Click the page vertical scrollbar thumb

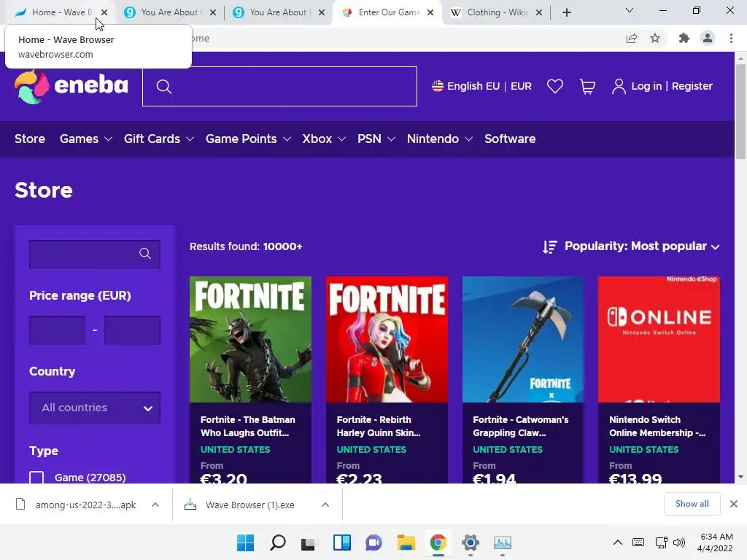pyautogui.click(x=740, y=111)
